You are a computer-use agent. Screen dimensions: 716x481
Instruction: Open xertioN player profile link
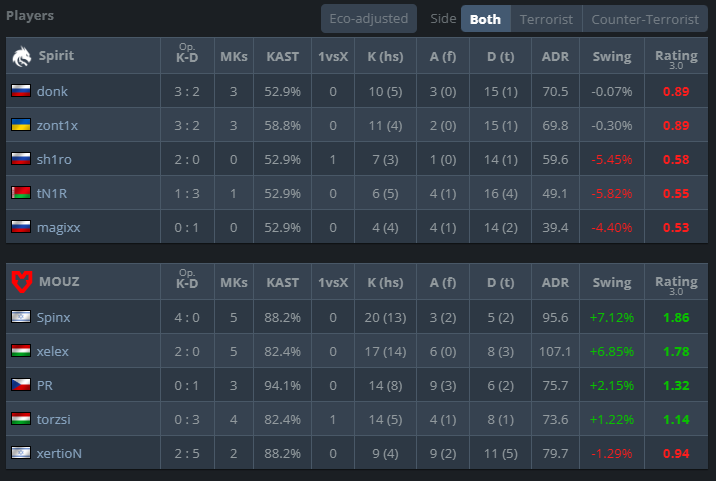[x=59, y=453]
